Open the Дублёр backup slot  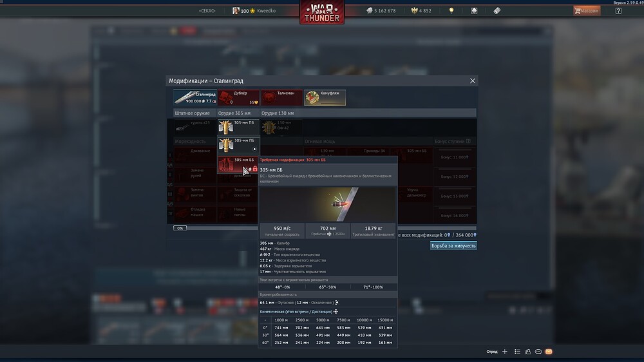click(x=239, y=97)
